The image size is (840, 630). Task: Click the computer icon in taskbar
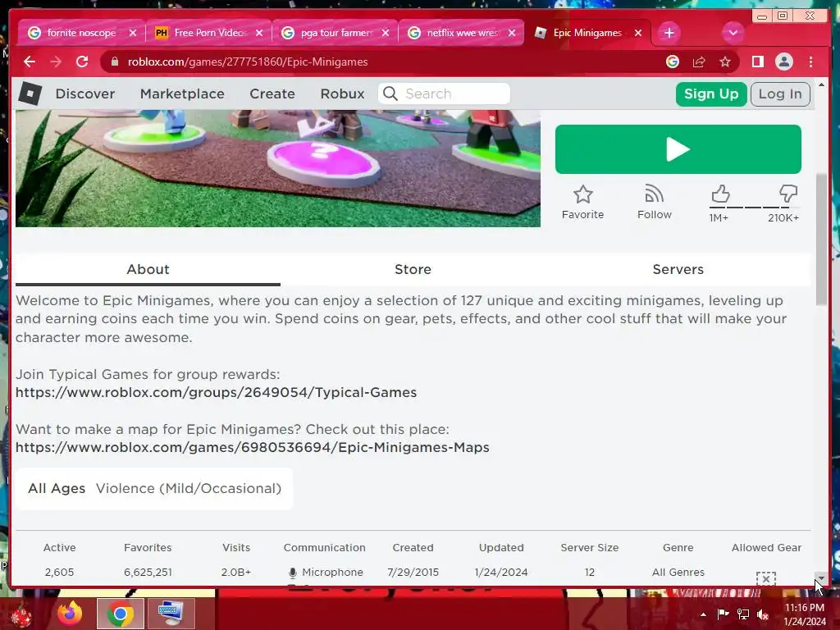tap(171, 614)
